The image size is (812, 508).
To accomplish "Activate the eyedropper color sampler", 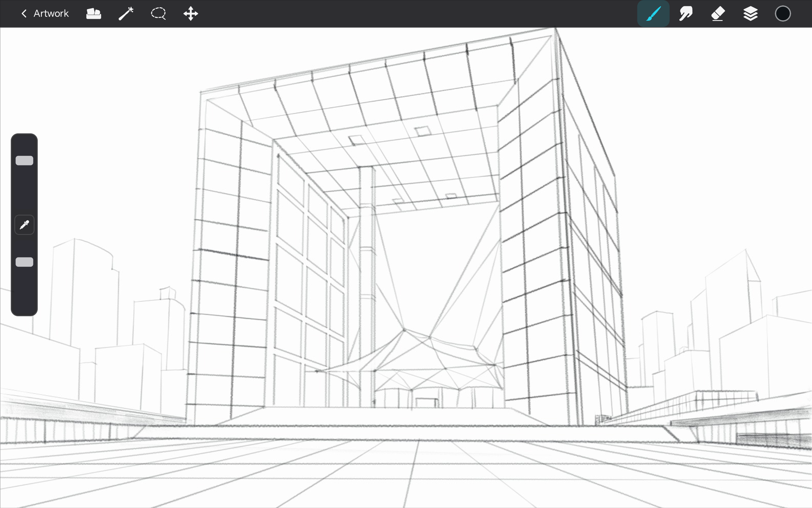I will [24, 225].
